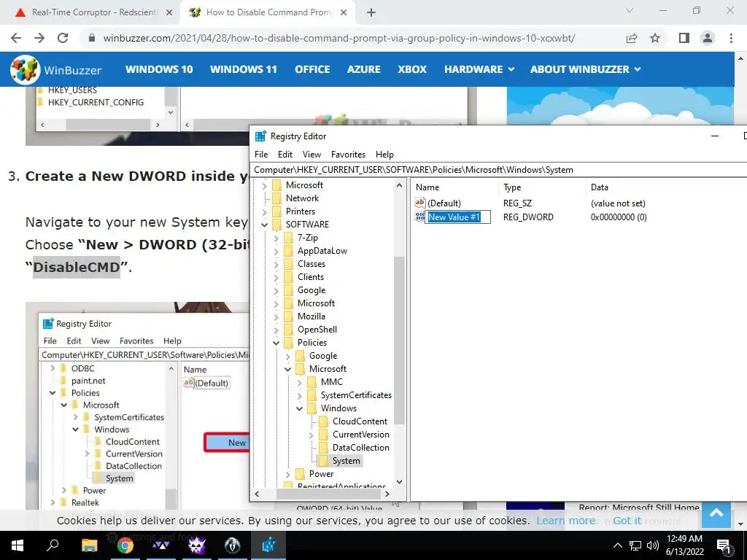
Task: Open ABOUT WINBUZZER dropdown menu
Action: pyautogui.click(x=586, y=69)
